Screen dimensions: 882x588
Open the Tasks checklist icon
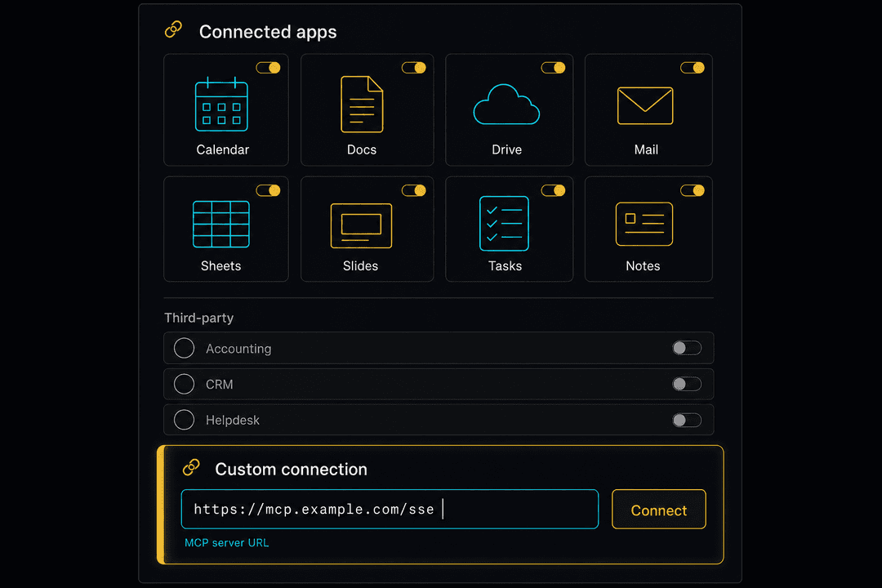click(504, 224)
